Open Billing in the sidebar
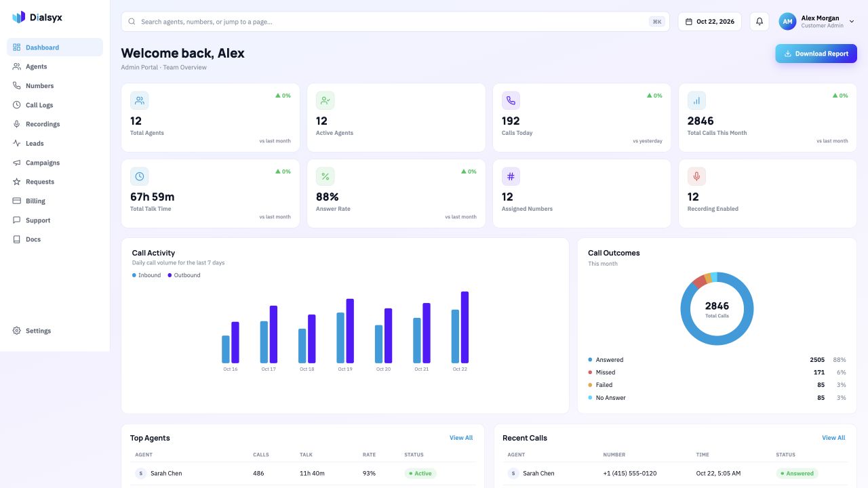Image resolution: width=868 pixels, height=488 pixels. tap(55, 201)
